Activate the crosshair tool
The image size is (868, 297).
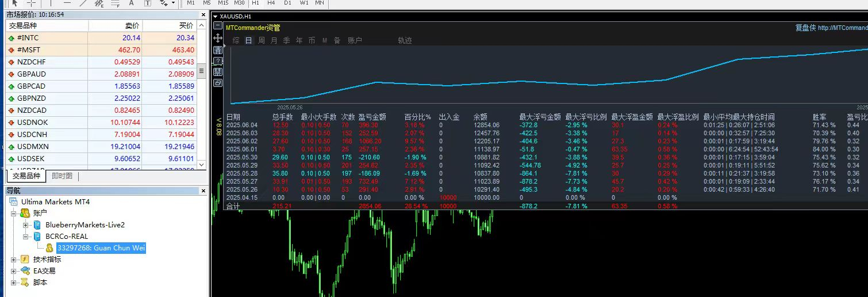tap(31, 3)
